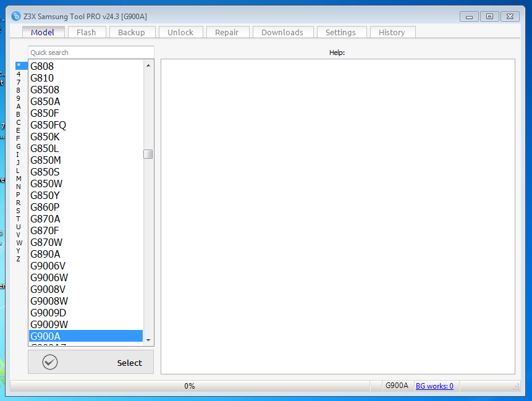This screenshot has height=401, width=532.
Task: Close the Z3X Samsung Tool window
Action: [510, 16]
